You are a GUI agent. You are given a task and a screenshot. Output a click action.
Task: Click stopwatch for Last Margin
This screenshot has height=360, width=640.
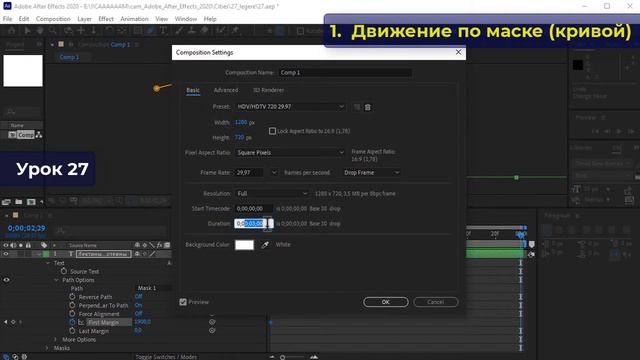tap(72, 331)
